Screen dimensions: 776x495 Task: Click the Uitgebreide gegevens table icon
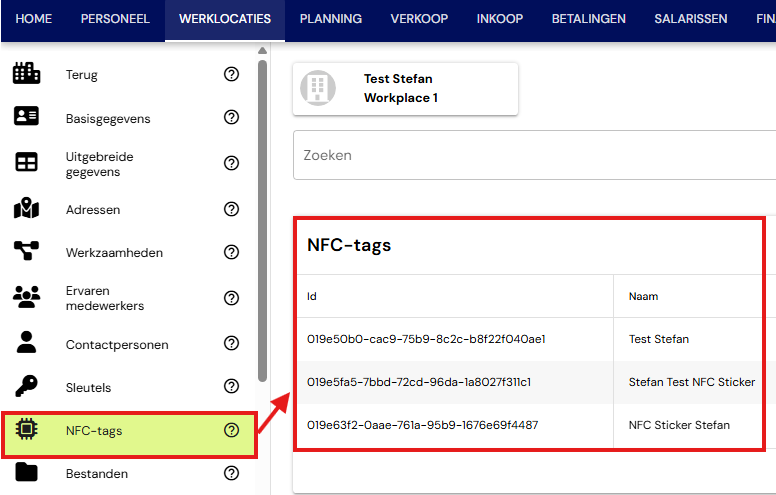[26, 162]
